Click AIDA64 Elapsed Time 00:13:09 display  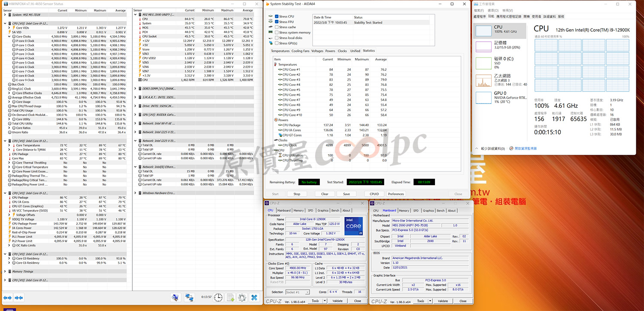click(424, 182)
